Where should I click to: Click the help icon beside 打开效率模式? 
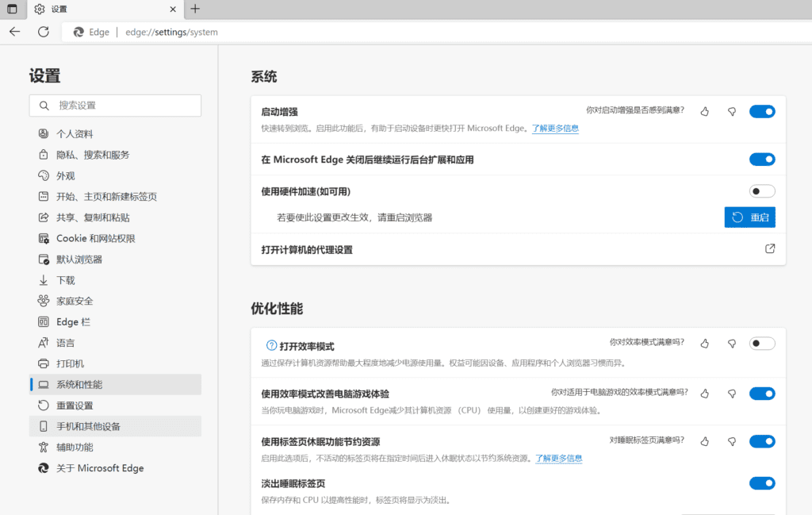coord(271,346)
